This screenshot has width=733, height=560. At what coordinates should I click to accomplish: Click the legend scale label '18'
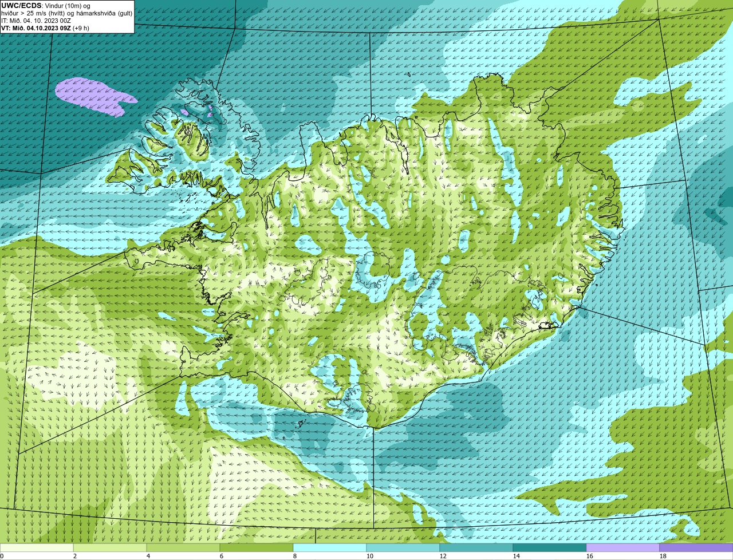coord(663,556)
